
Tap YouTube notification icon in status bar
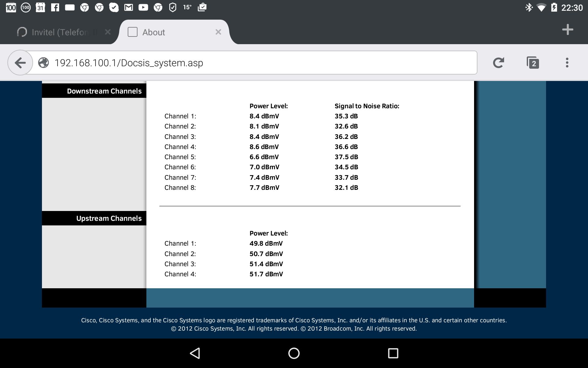pyautogui.click(x=143, y=7)
